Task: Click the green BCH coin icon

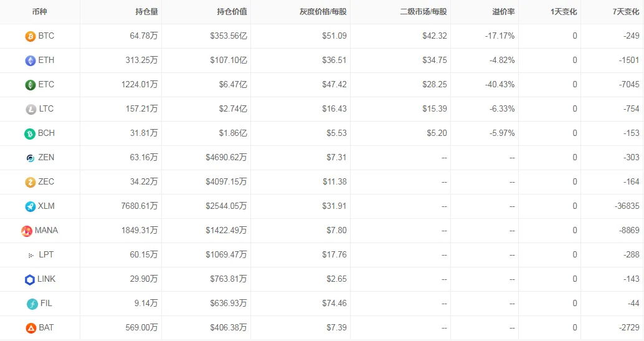Action: [29, 133]
